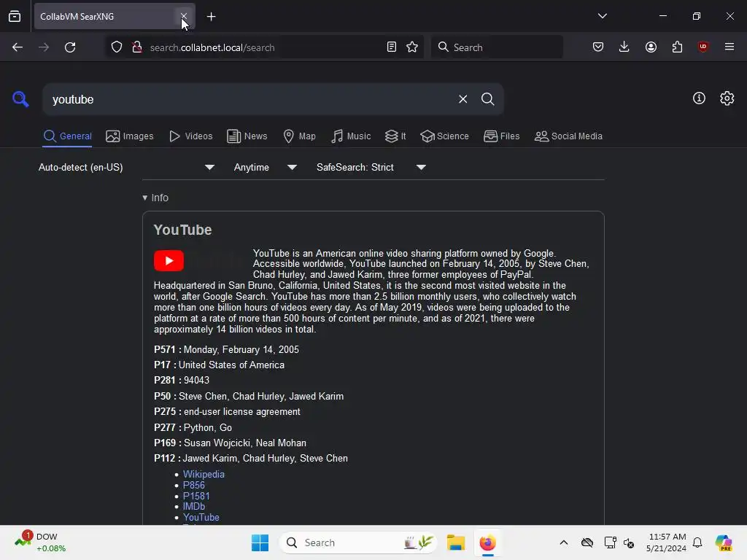Open the IMDb link
The image size is (747, 560).
[194, 507]
